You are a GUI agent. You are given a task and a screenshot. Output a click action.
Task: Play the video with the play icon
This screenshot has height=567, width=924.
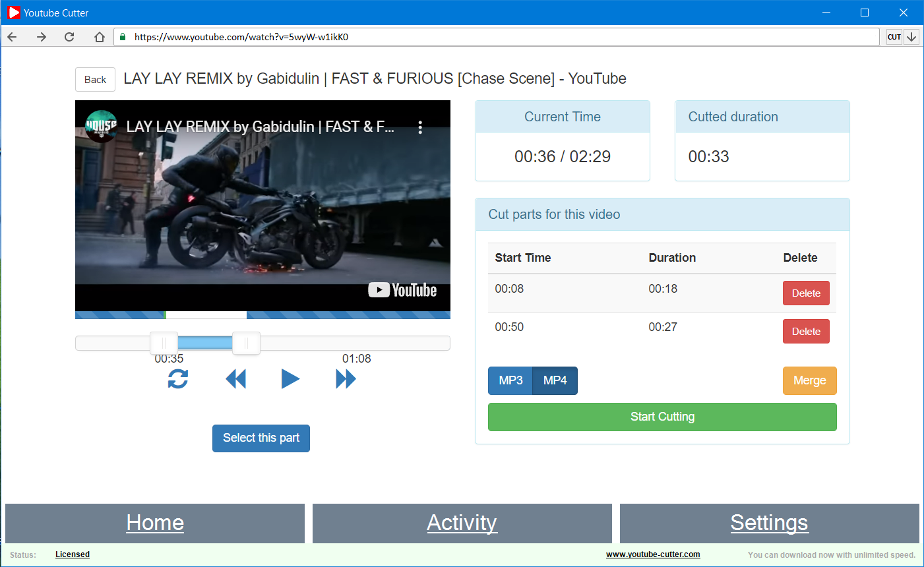coord(290,378)
